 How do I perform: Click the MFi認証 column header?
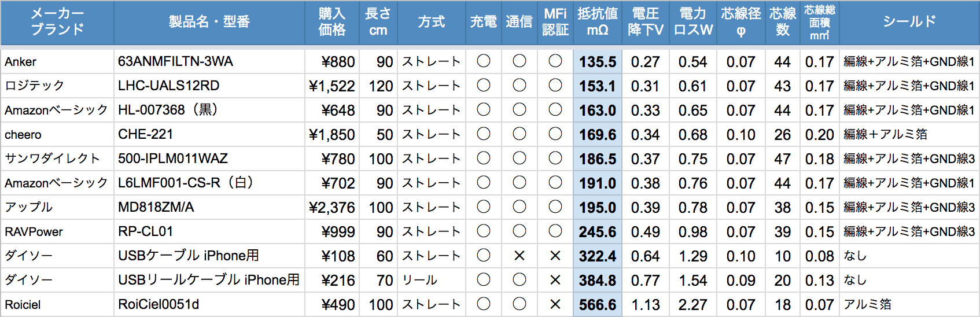coord(555,22)
